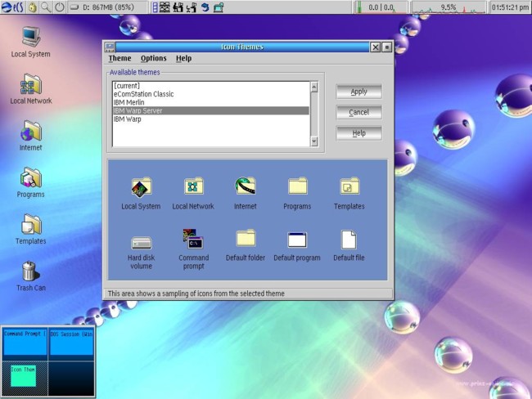Click the Icon Themes window system menu icon
The width and height of the screenshot is (532, 399).
(110, 47)
